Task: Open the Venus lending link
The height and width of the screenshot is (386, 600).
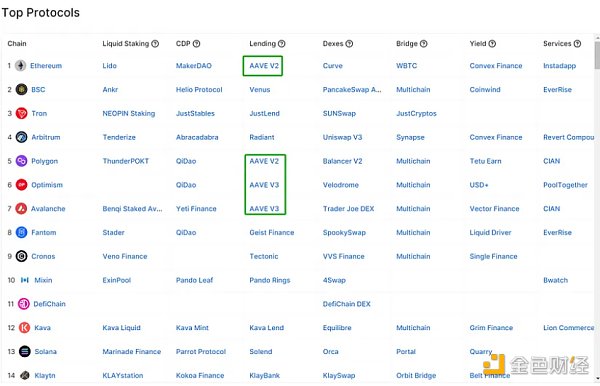Action: click(260, 90)
